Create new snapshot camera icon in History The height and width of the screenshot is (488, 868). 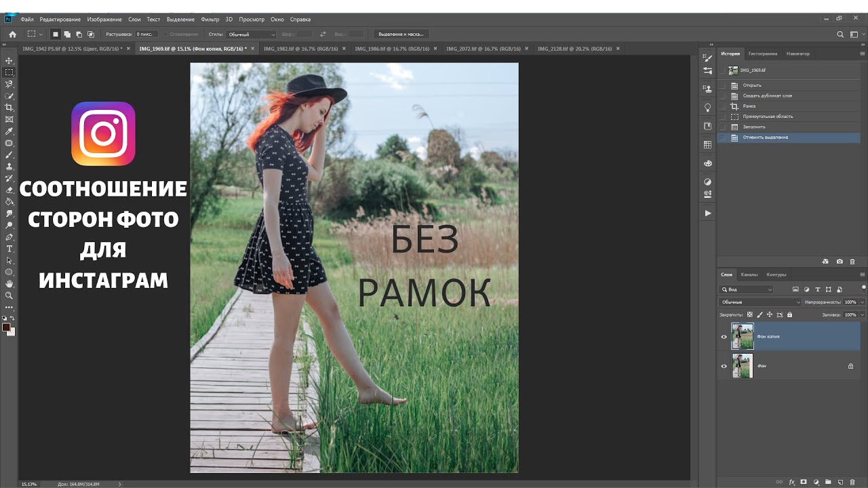pyautogui.click(x=840, y=261)
